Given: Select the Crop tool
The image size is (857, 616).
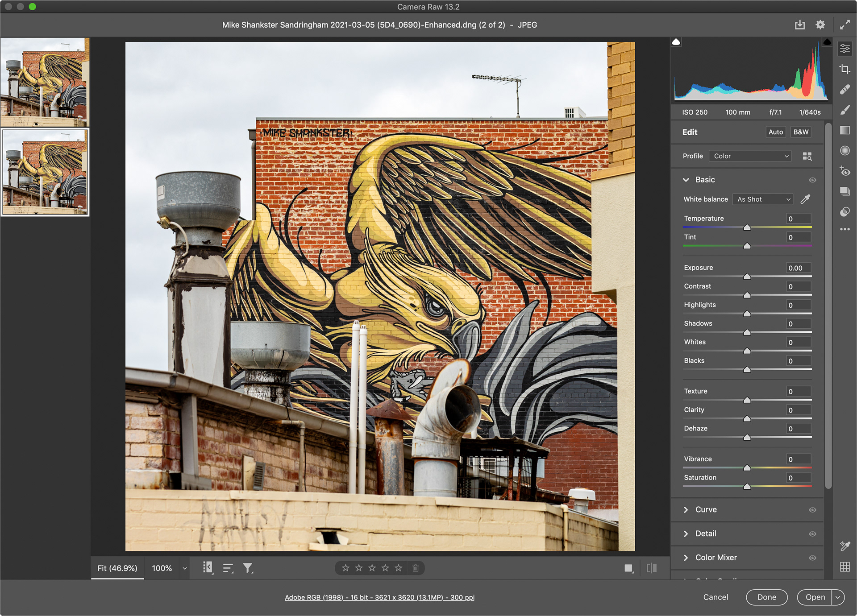Looking at the screenshot, I should tap(845, 69).
